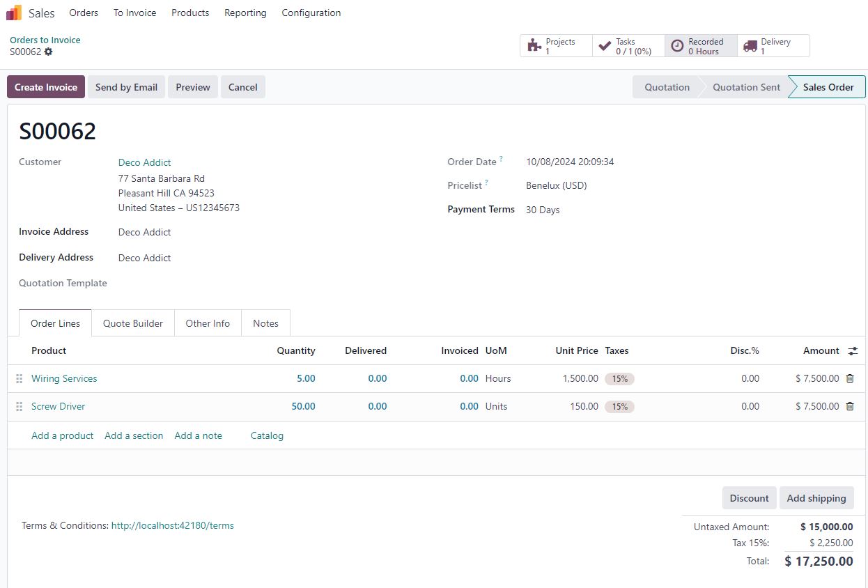Click Add a note link
This screenshot has width=868, height=588.
(x=199, y=435)
